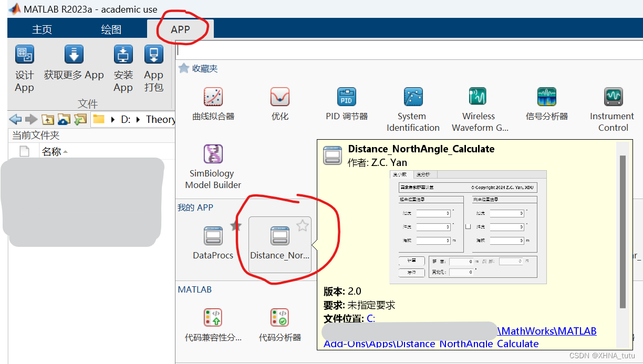The image size is (643, 364).
Task: Open System Identification app
Action: 413,110
